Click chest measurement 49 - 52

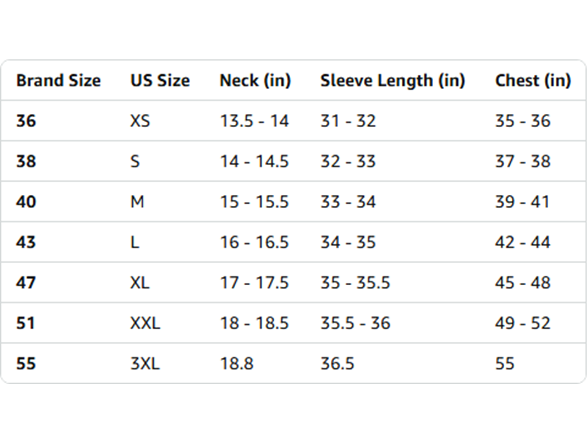(523, 323)
